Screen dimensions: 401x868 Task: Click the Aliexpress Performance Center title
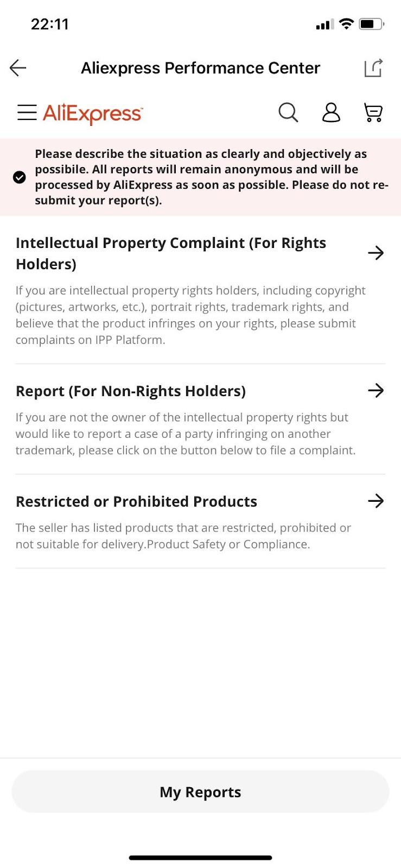(x=200, y=68)
